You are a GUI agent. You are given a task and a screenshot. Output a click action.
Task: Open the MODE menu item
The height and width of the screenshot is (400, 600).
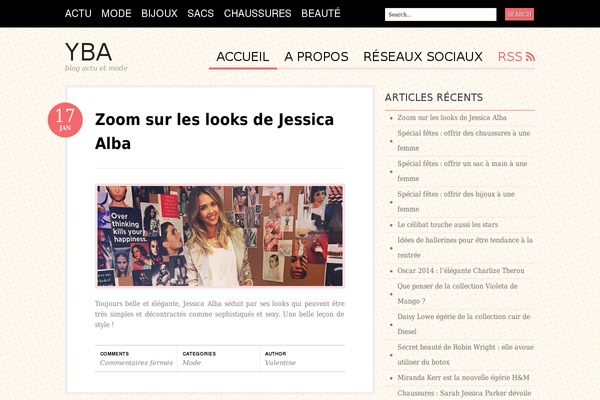(116, 13)
